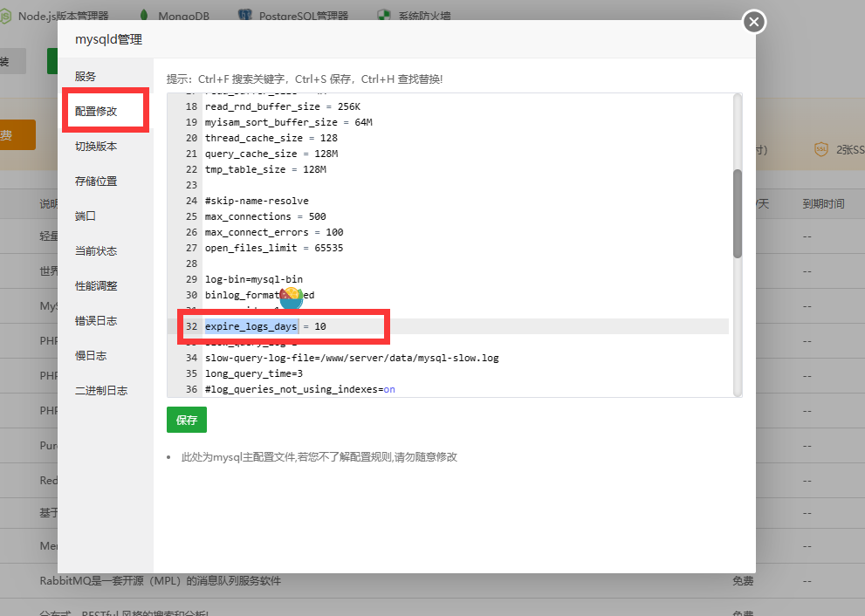Open the 慢日志 tab
865x616 pixels.
tap(91, 356)
